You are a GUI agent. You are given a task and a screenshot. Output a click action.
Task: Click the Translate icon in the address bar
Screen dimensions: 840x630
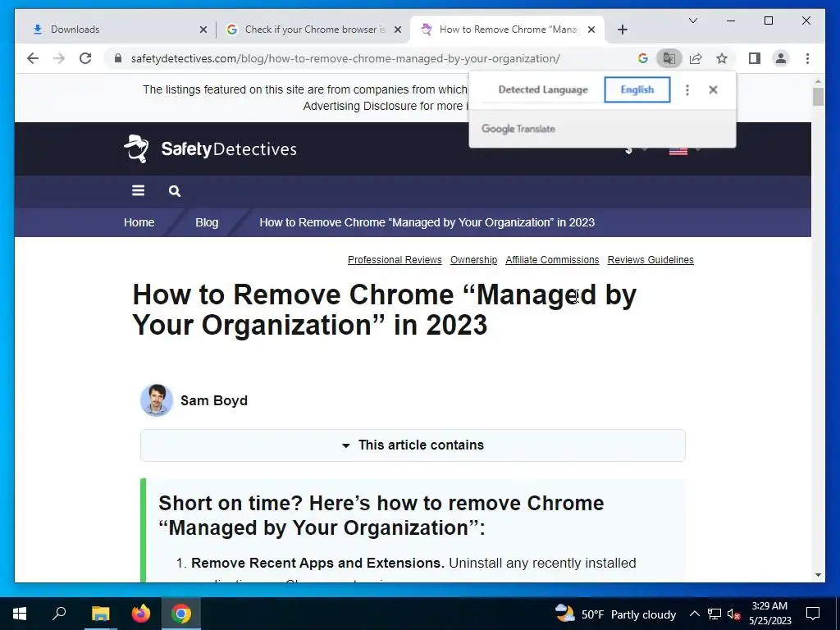[669, 58]
